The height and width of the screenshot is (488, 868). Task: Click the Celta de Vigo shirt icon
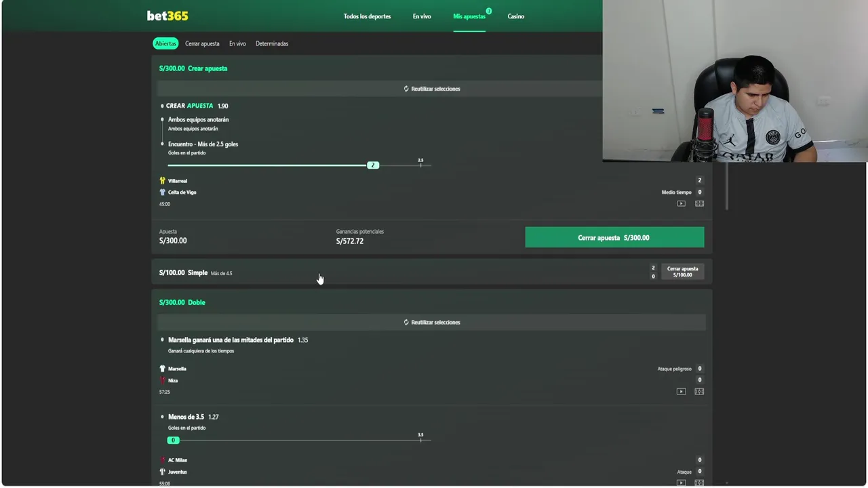click(162, 192)
